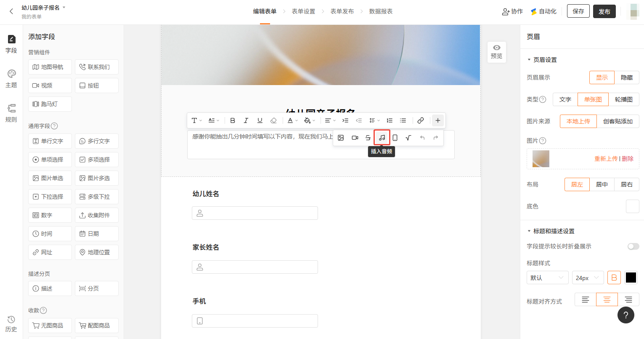
Task: Click the insert image icon in toolbar
Action: coord(341,138)
